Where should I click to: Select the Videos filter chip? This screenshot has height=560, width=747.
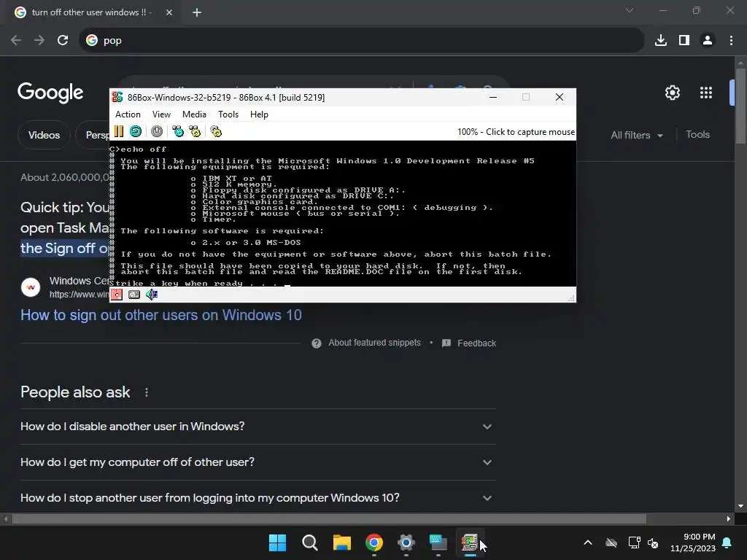pyautogui.click(x=44, y=135)
